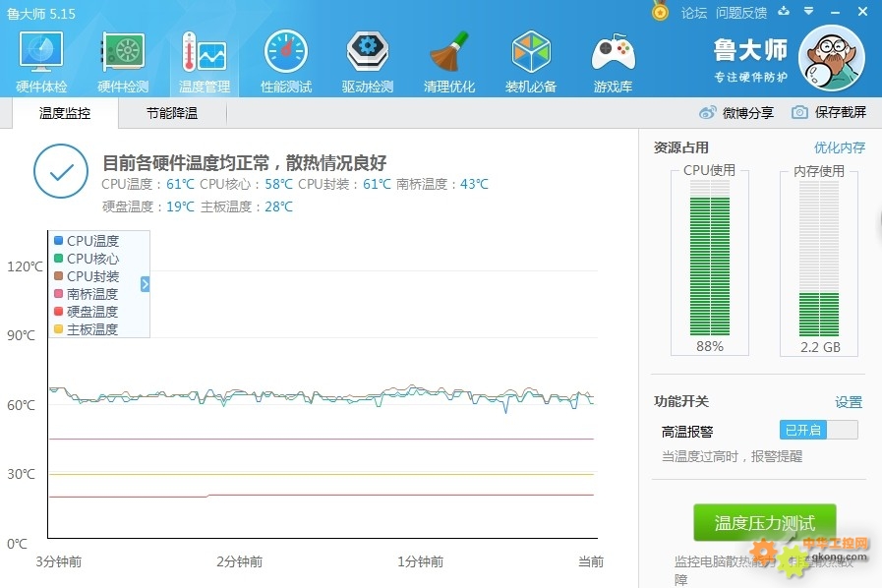The width and height of the screenshot is (882, 588).
Task: Click 主板温度 28℃ reading
Action: 247,206
